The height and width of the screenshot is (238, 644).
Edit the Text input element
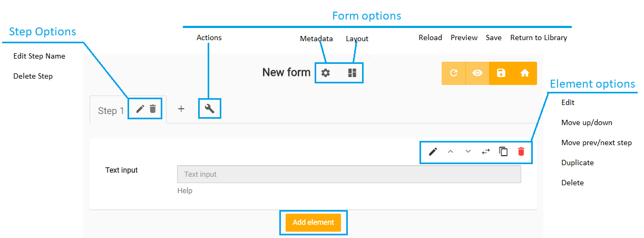click(433, 152)
